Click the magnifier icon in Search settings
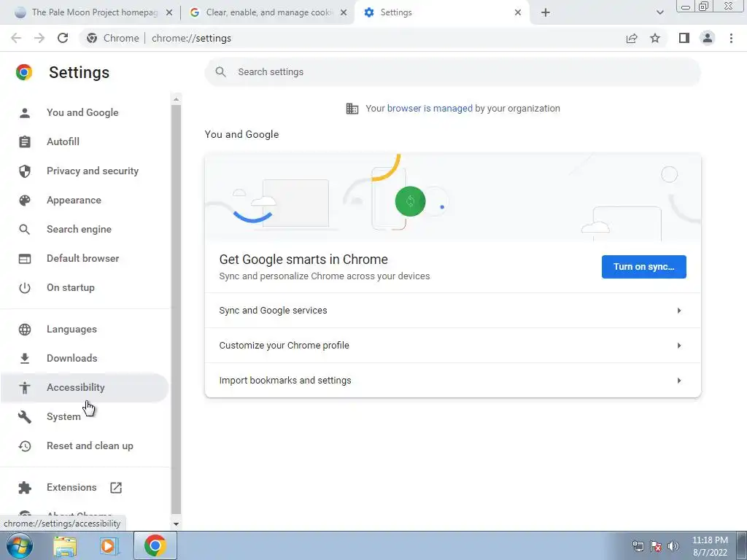The width and height of the screenshot is (747, 560). click(x=220, y=72)
